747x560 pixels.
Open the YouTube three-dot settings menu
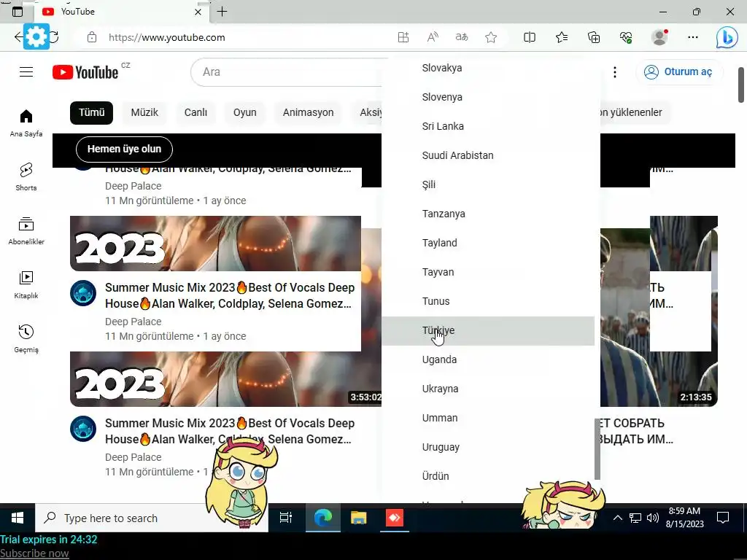[x=615, y=72]
